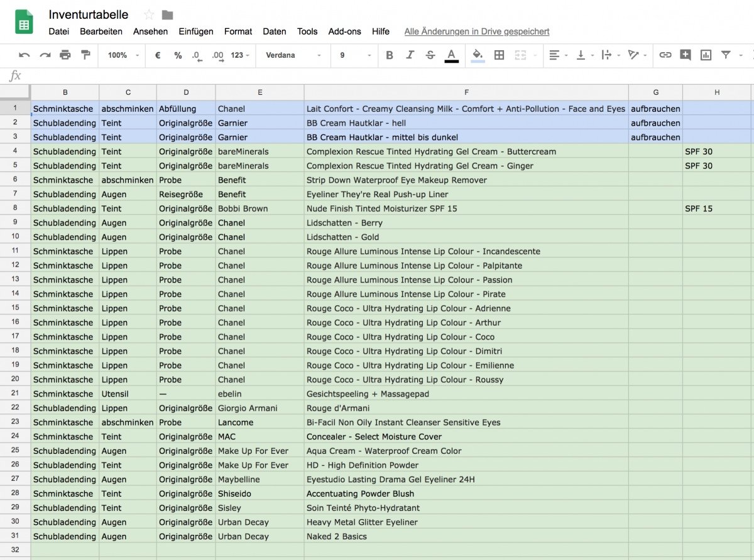The image size is (754, 560).
Task: Click the 'Reisegröße' cell
Action: click(186, 194)
